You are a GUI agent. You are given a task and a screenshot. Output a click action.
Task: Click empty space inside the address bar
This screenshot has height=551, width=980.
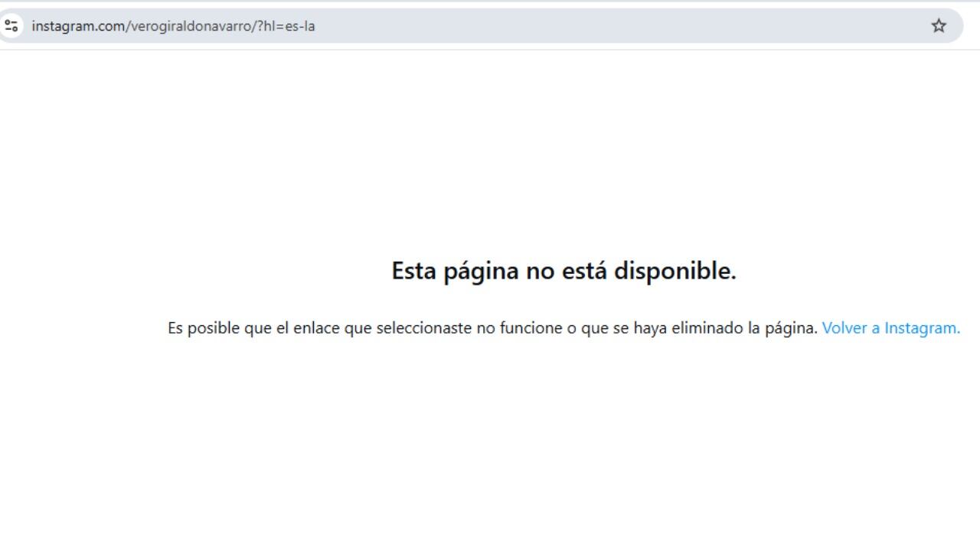612,26
